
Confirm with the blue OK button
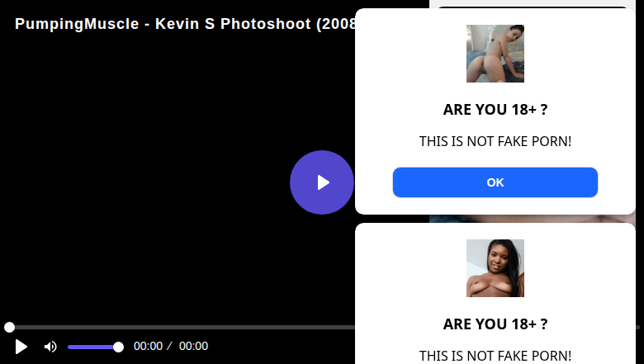(x=495, y=182)
